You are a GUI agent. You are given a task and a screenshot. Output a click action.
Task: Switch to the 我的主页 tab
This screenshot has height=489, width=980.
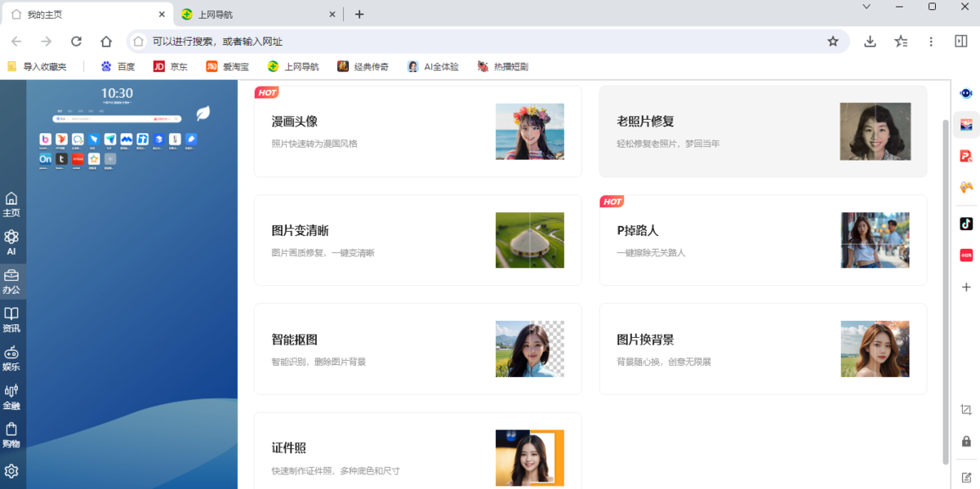tap(89, 14)
